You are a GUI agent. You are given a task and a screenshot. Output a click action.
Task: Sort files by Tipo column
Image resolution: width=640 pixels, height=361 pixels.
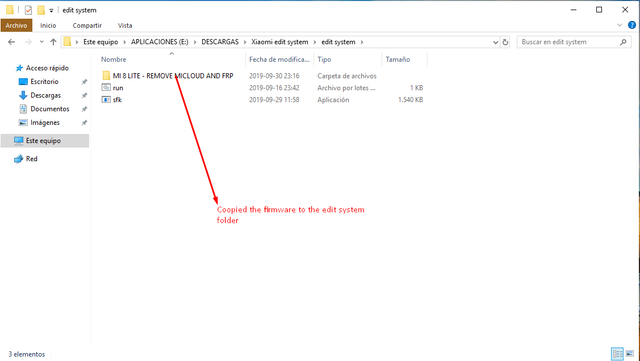coord(324,59)
